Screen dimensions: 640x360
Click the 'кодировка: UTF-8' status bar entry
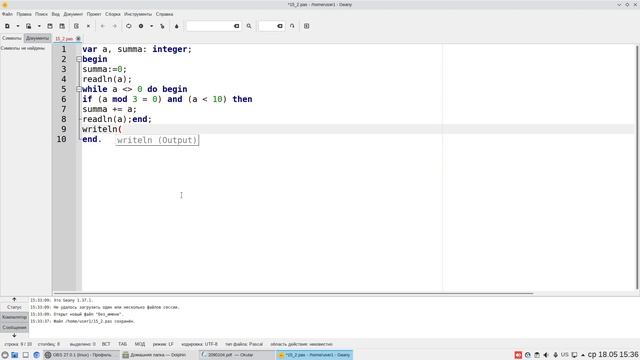199,344
